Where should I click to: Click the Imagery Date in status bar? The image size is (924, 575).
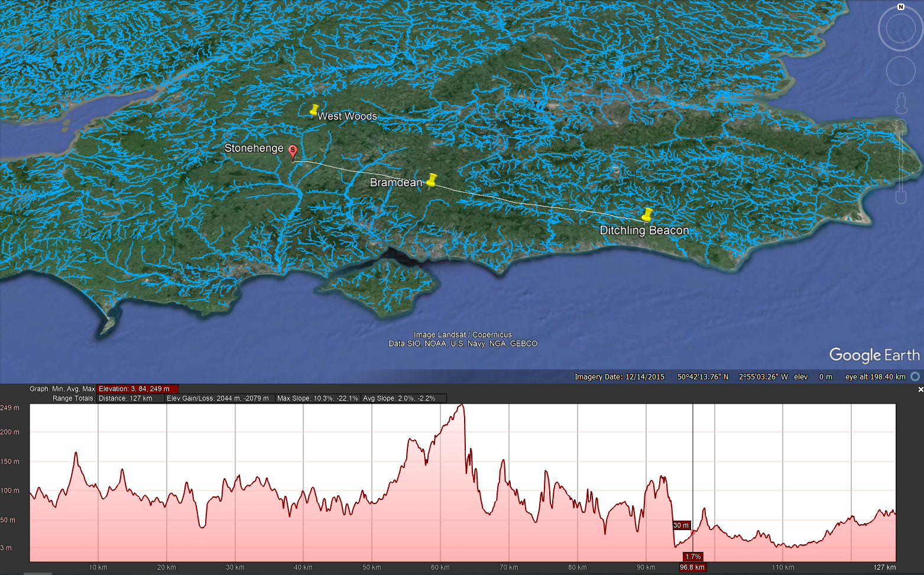point(620,377)
